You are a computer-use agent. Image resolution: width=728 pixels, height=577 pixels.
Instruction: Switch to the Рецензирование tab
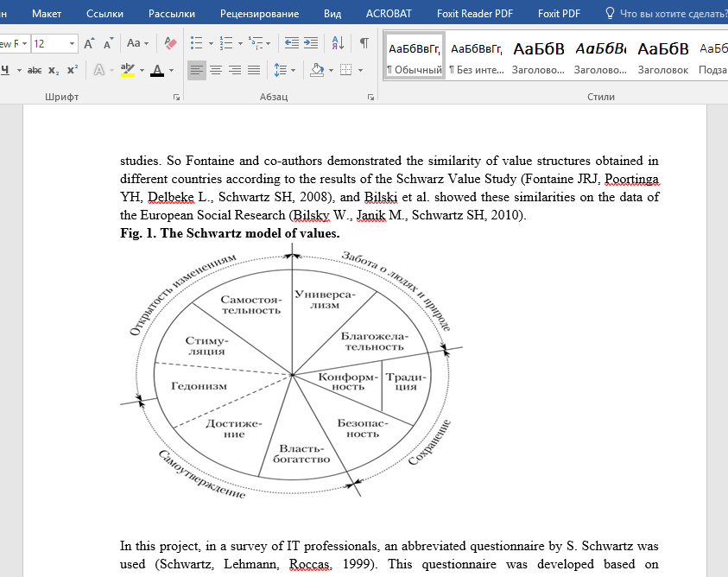[x=260, y=14]
